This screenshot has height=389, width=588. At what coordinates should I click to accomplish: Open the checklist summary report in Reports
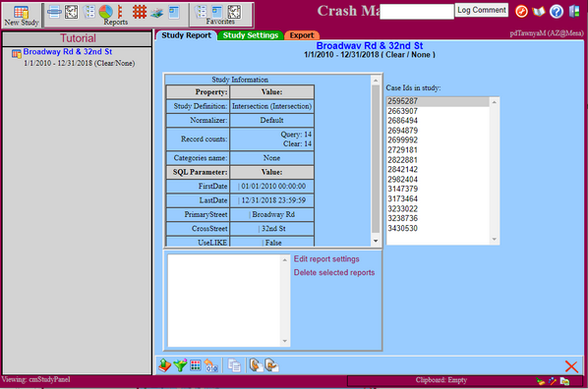[x=88, y=12]
